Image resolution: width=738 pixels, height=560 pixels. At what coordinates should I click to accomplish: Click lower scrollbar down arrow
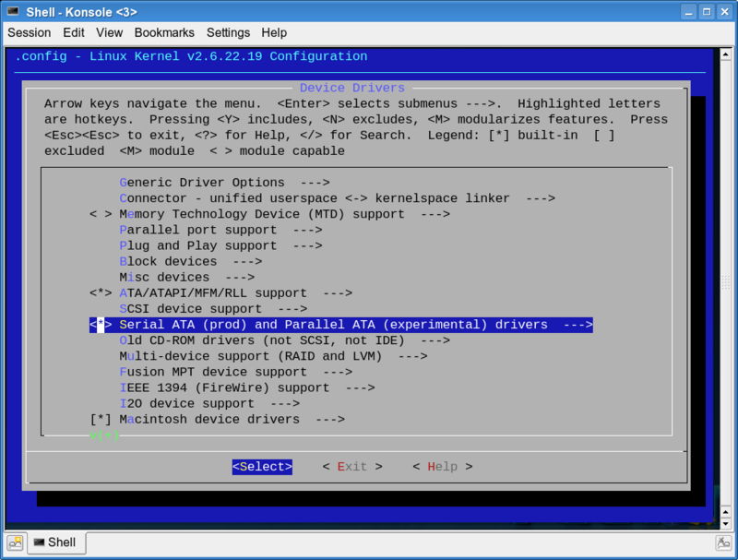[x=726, y=523]
